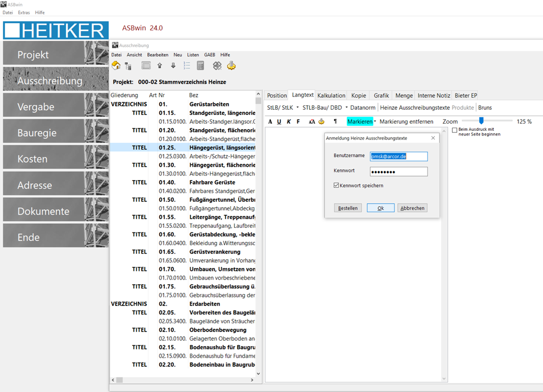This screenshot has width=543, height=392.
Task: Click the Datanorm toolbar button
Action: click(x=362, y=108)
